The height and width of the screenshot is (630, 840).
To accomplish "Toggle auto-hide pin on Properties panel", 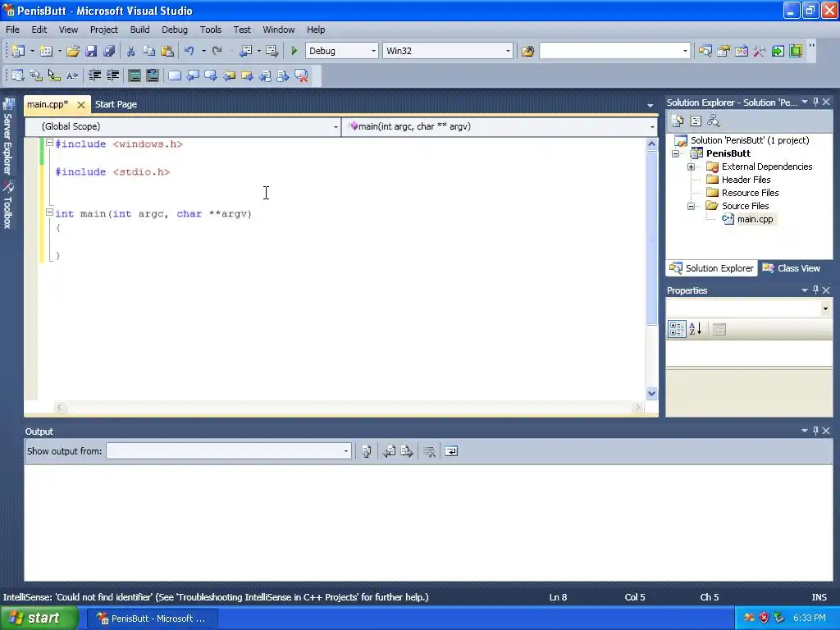I will (815, 290).
